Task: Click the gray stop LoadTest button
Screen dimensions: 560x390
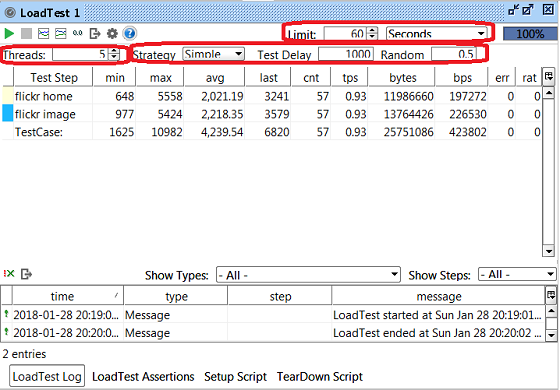Action: pos(26,34)
